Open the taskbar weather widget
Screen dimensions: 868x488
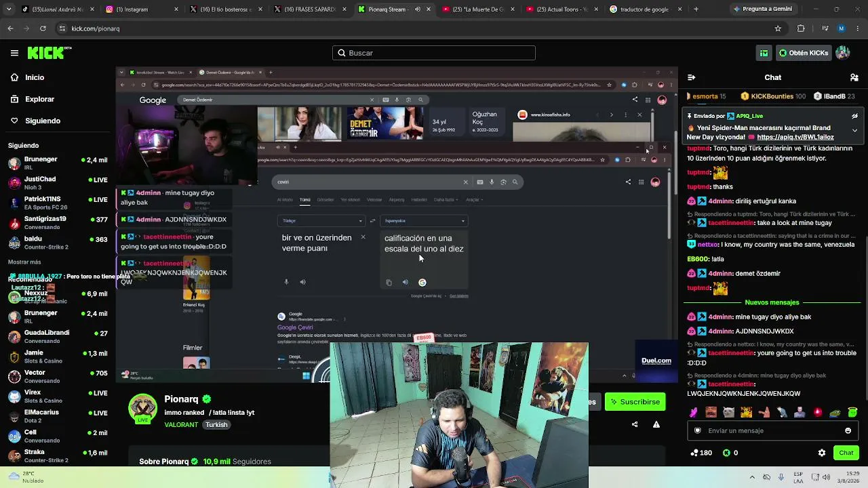pos(24,477)
